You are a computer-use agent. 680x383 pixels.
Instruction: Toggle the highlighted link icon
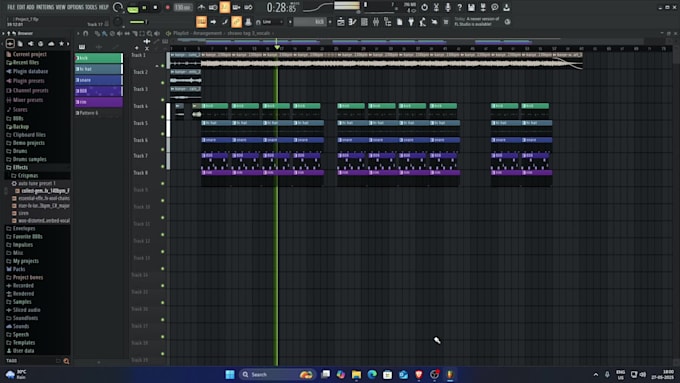tap(236, 22)
